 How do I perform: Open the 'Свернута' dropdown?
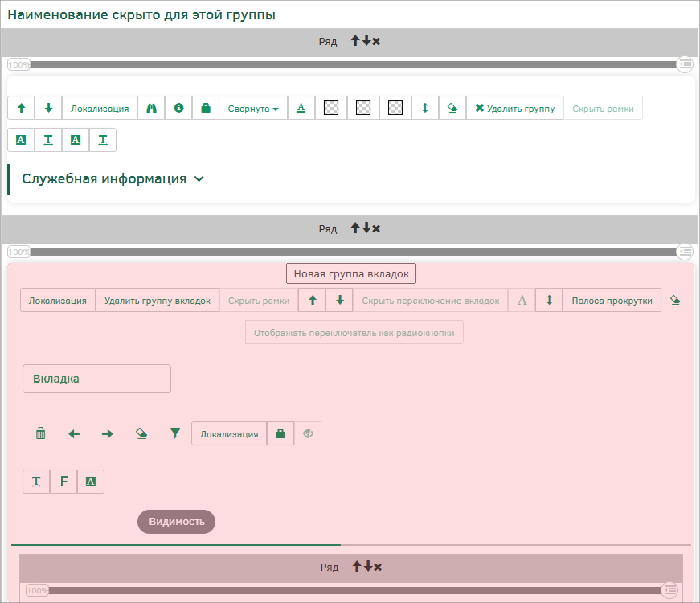click(253, 109)
